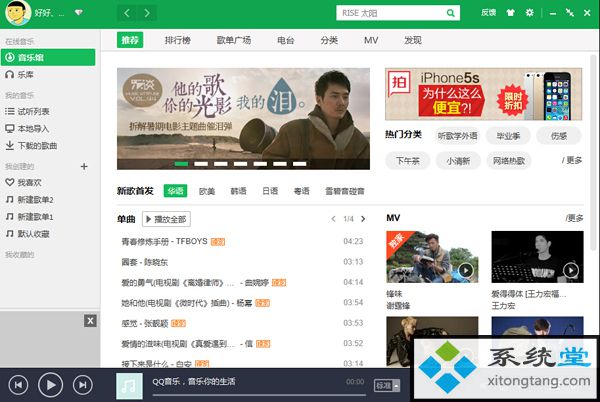Go forward with right arrow
Screen dimensions: 600x402
147,13
